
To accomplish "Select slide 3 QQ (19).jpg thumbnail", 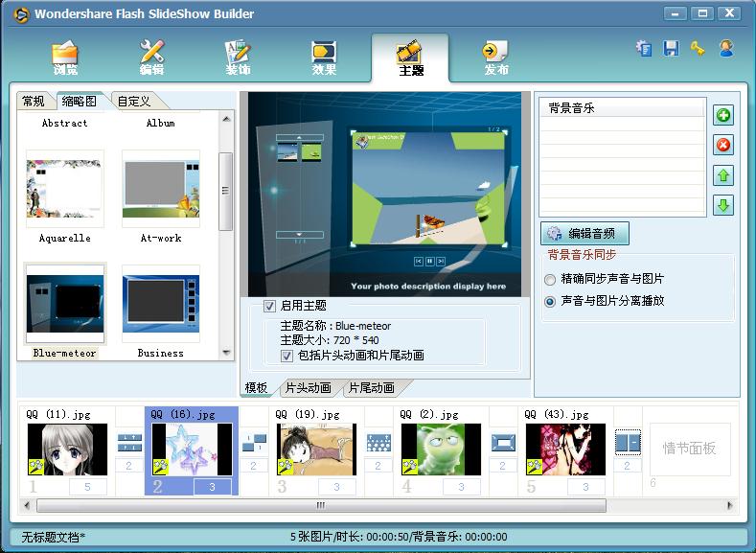I will [x=317, y=449].
